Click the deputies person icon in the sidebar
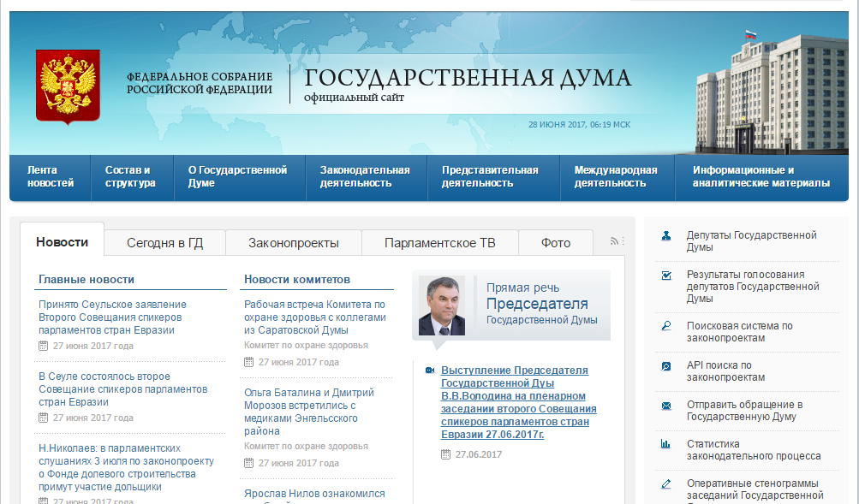This screenshot has height=504, width=859. click(666, 236)
